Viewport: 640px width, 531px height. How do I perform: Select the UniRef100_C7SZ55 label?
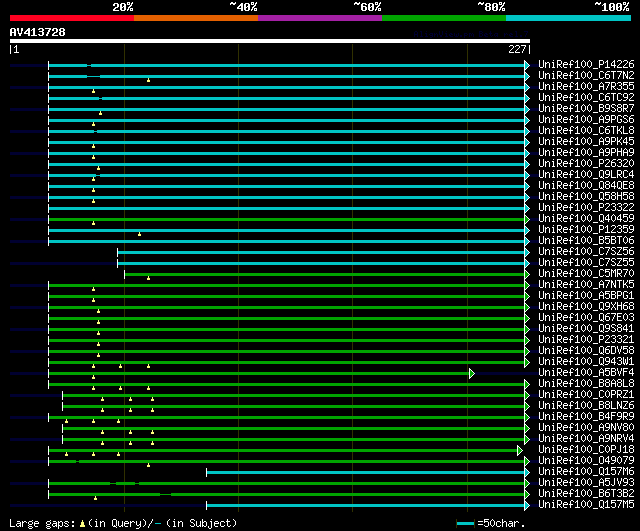coord(586,263)
